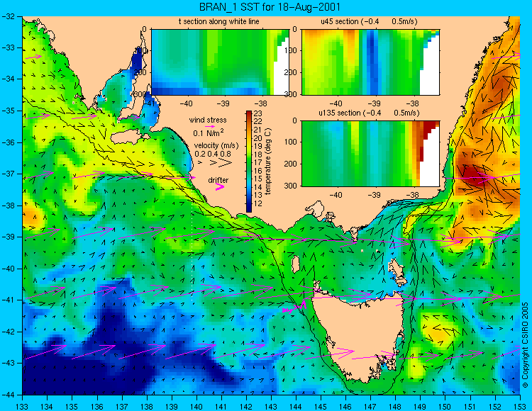The image size is (532, 411).
Task: Click the 'drifter' legend label
Action: coord(218,180)
